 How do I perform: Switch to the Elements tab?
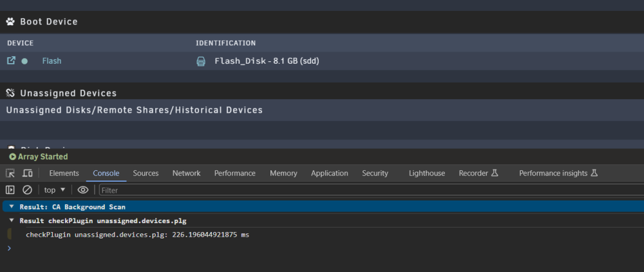pyautogui.click(x=64, y=173)
